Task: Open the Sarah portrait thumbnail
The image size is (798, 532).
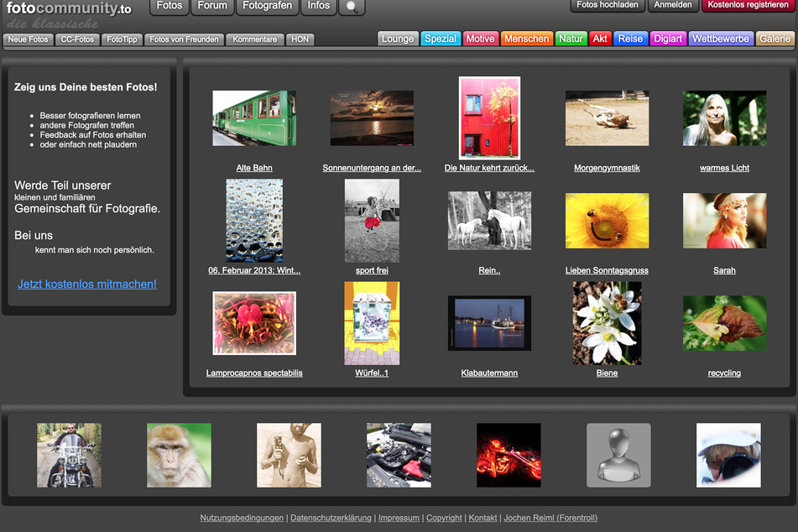Action: pyautogui.click(x=725, y=221)
